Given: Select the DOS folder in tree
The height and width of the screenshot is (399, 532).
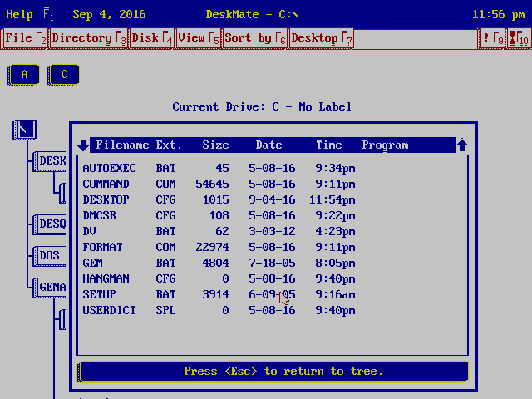Looking at the screenshot, I should 50,256.
